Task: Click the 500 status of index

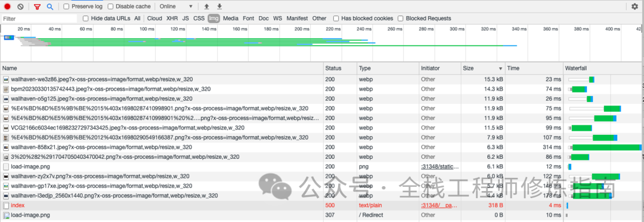Action: click(x=330, y=205)
